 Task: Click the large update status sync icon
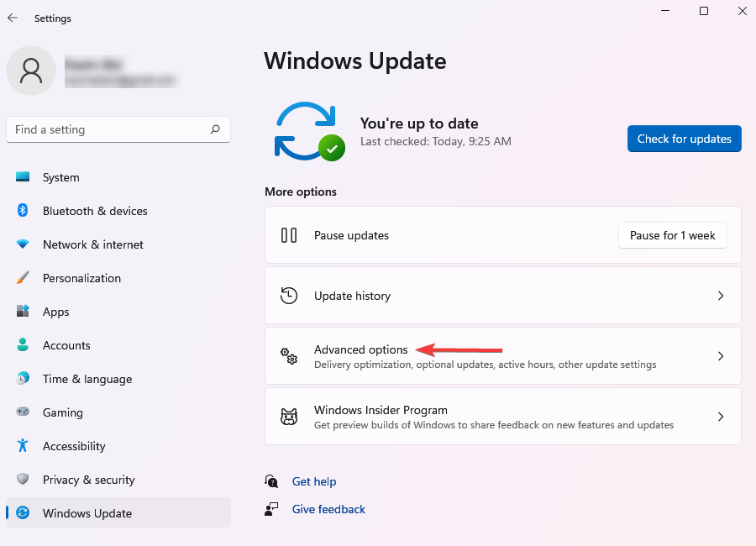(309, 131)
